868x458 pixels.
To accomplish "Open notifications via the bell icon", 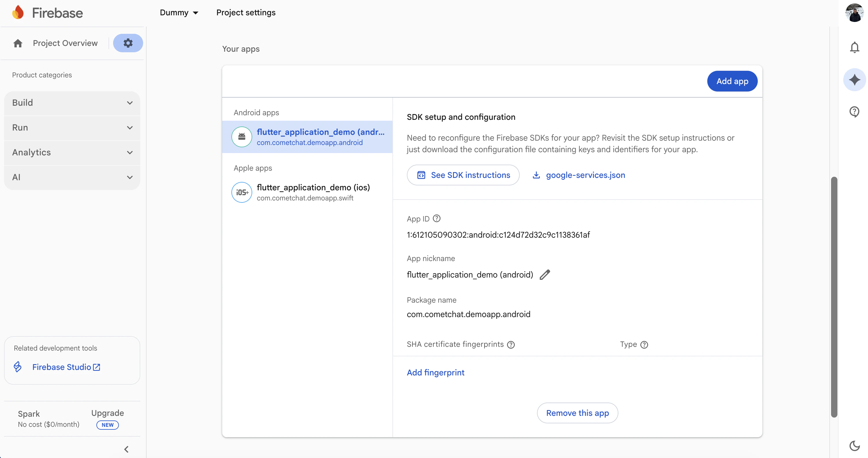I will (x=854, y=47).
